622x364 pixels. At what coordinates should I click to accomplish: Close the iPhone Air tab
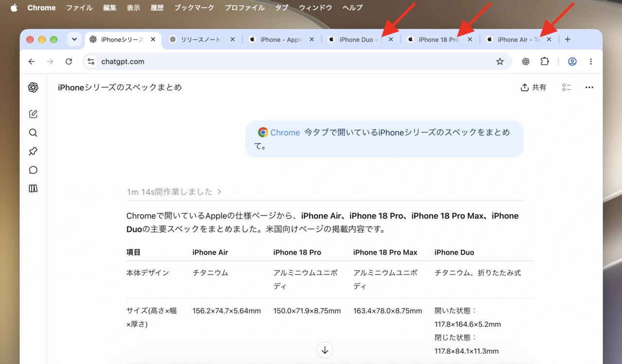(549, 39)
